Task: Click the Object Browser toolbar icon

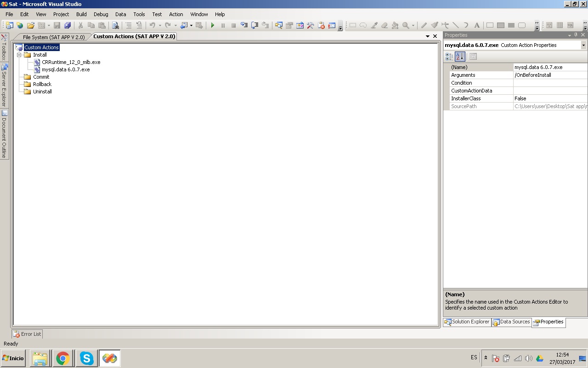Action: pyautogui.click(x=300, y=25)
